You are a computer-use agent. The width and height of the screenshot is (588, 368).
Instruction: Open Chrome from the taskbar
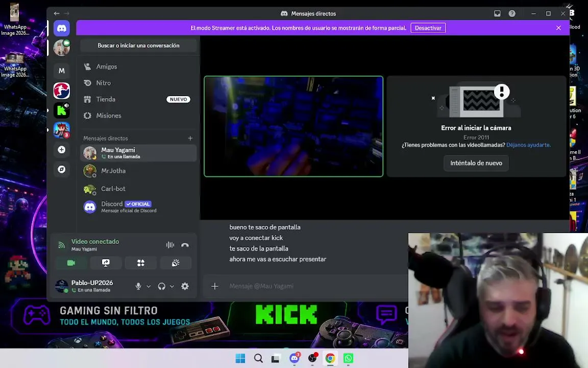pyautogui.click(x=330, y=358)
